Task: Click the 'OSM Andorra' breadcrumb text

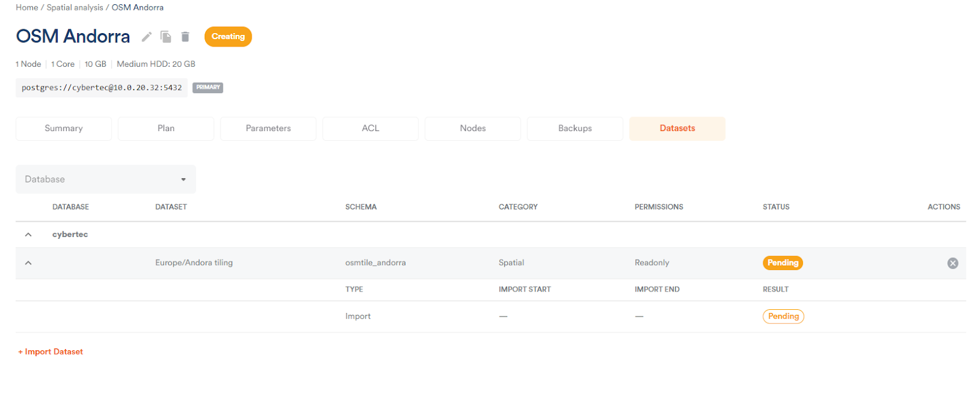Action: click(x=138, y=7)
